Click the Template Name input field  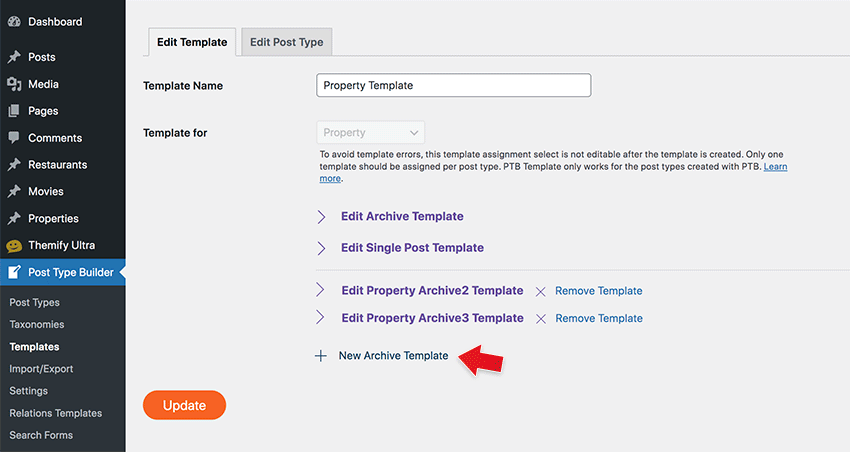click(x=454, y=86)
